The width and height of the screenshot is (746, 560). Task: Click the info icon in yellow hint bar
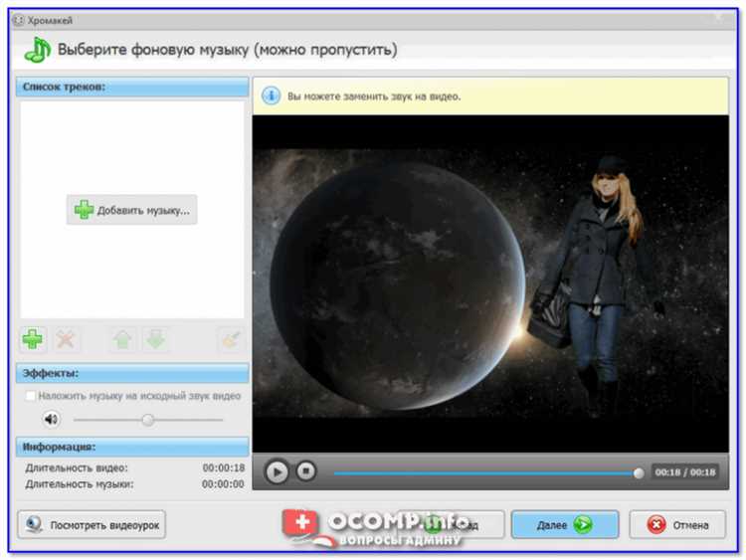click(x=271, y=96)
